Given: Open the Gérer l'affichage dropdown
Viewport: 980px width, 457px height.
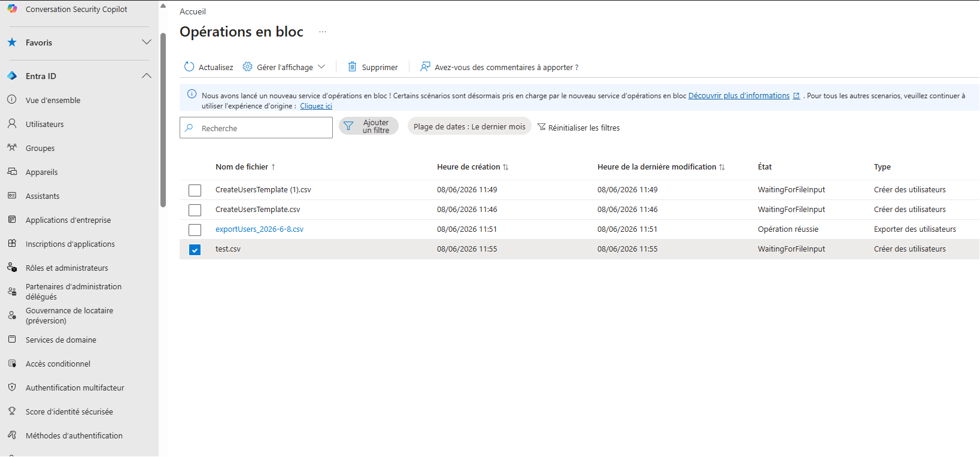Looking at the screenshot, I should pyautogui.click(x=284, y=67).
